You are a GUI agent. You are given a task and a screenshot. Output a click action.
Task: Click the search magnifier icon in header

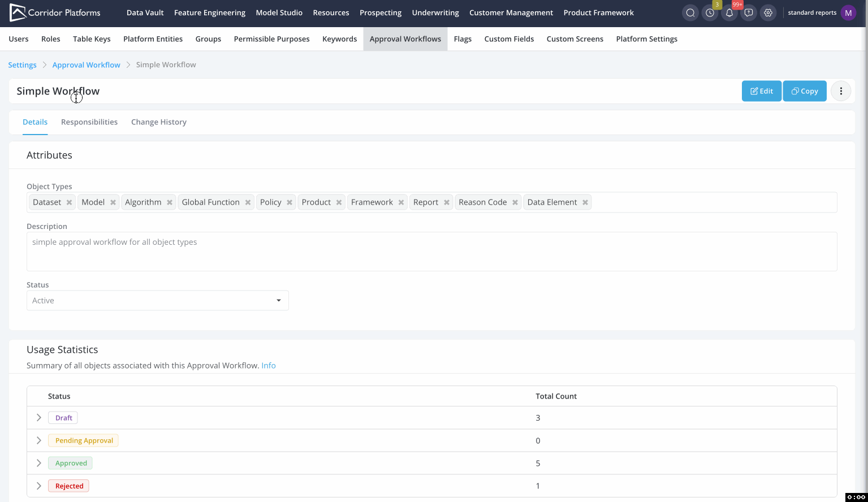coord(690,12)
